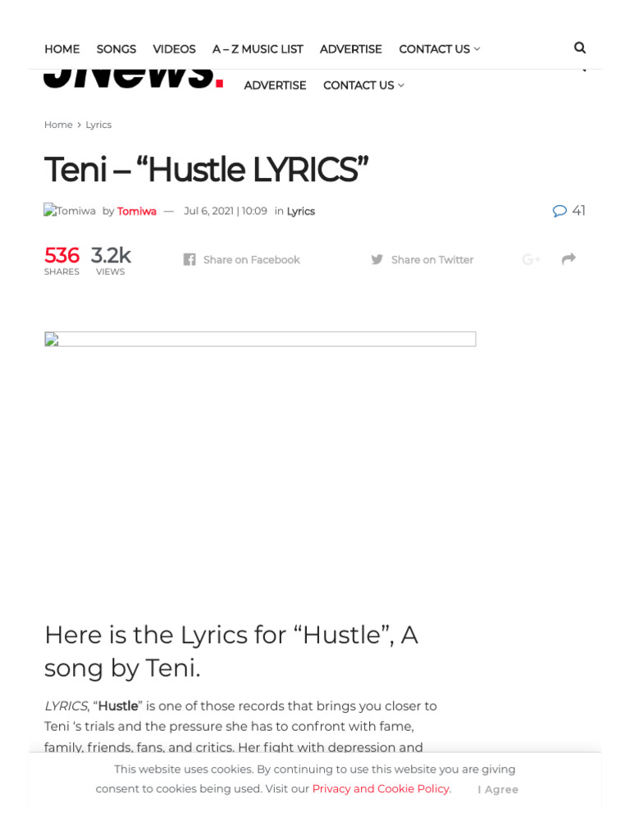
Task: Open the Videos menu item
Action: [174, 49]
